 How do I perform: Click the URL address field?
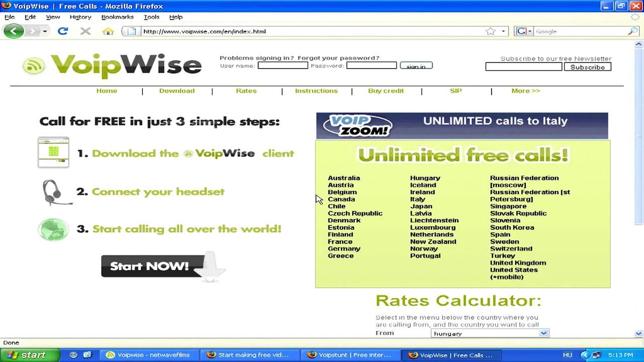(312, 31)
